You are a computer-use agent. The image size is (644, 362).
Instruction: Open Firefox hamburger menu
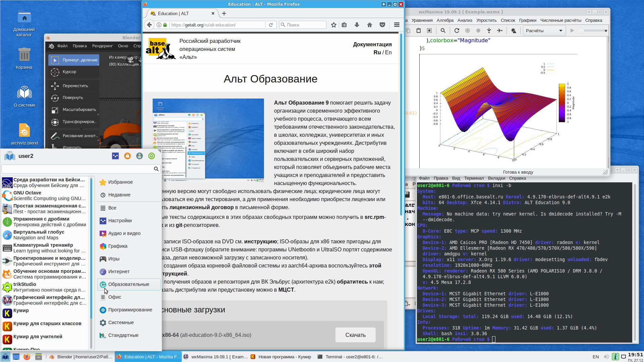pos(397,25)
